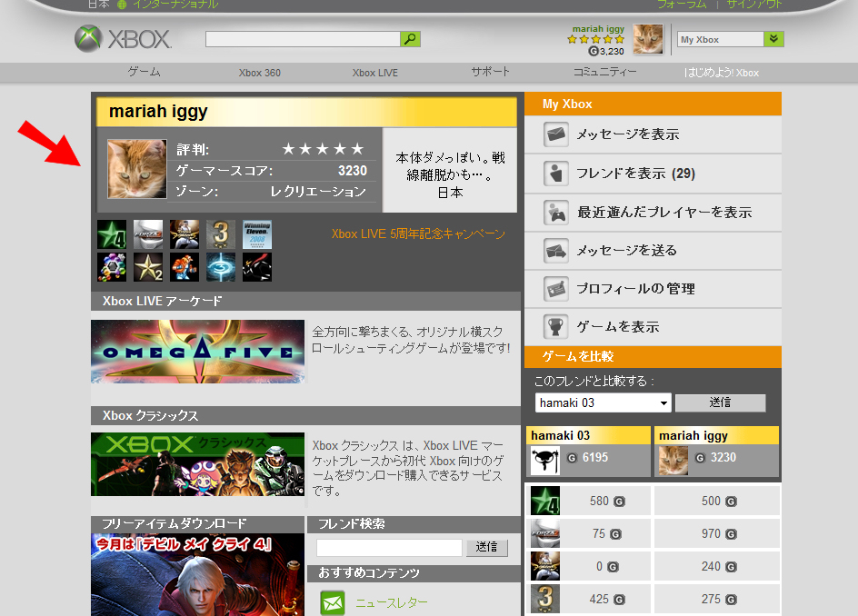Click the Xbox クラシックス banner image

click(197, 464)
